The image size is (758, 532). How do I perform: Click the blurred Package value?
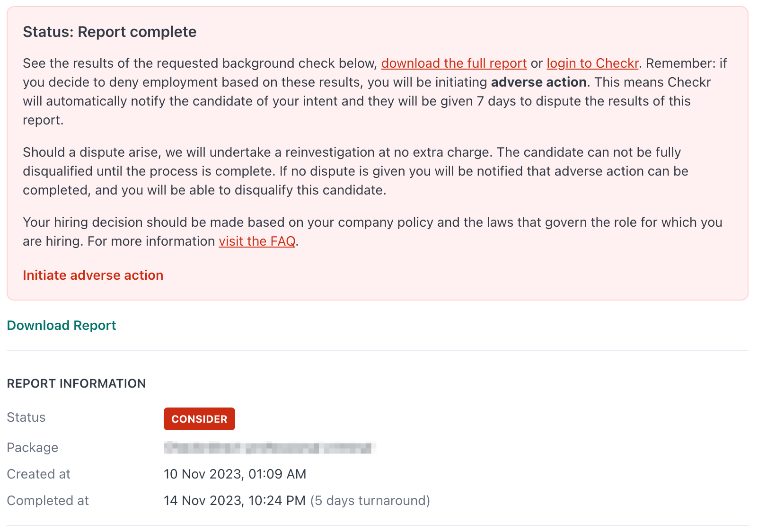270,448
